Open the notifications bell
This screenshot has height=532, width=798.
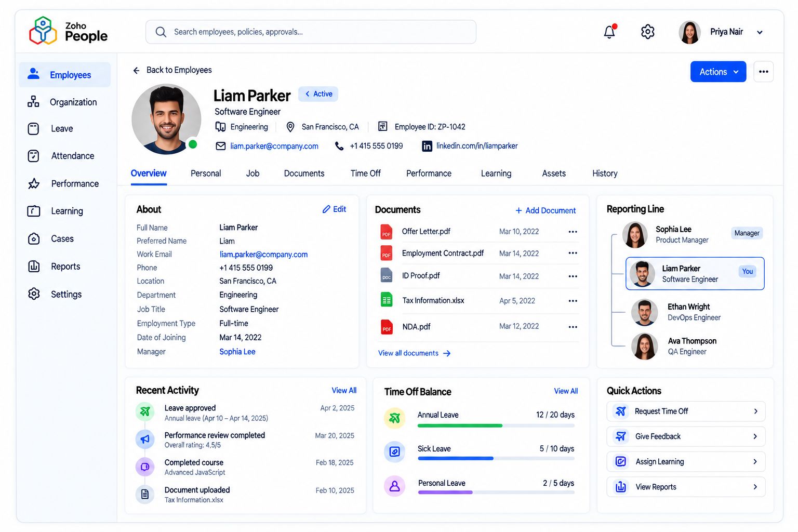coord(609,32)
